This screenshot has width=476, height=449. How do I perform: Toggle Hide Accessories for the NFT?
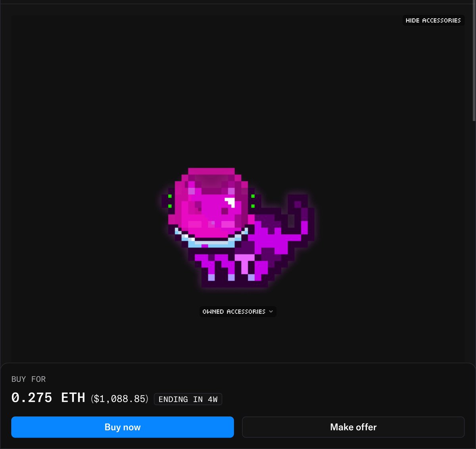433,20
